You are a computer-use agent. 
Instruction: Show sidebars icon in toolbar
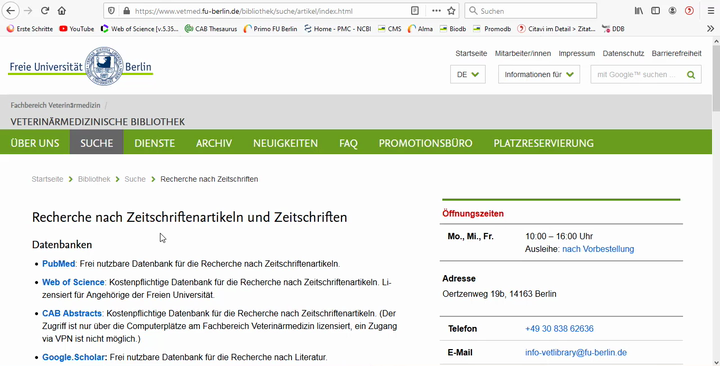point(656,11)
